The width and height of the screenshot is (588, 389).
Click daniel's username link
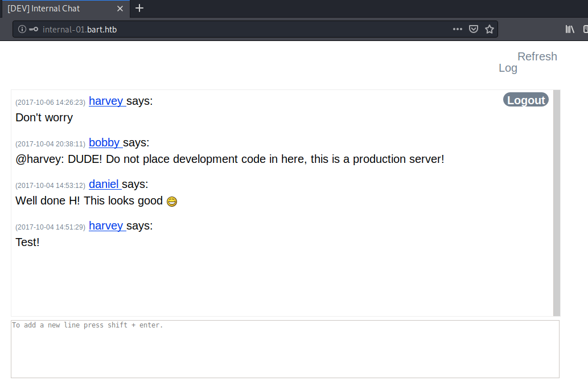coord(104,185)
